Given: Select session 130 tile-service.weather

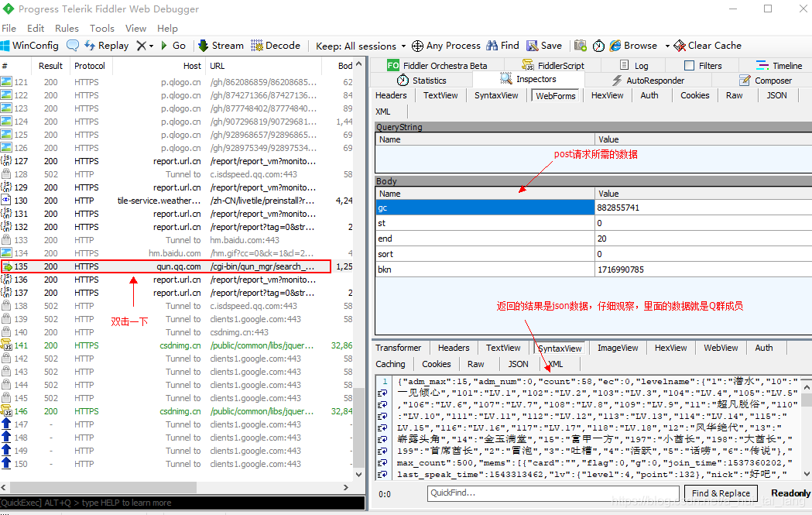Looking at the screenshot, I should pos(176,201).
